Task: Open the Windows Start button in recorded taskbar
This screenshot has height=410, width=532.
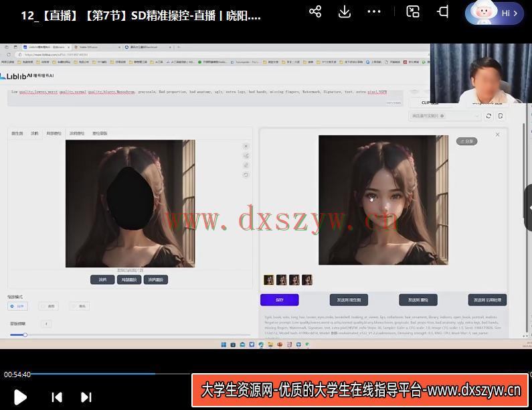Action: coord(224,344)
